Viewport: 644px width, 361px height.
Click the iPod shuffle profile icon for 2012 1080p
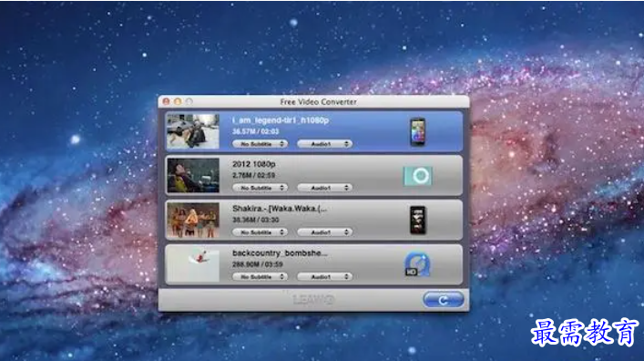click(418, 176)
